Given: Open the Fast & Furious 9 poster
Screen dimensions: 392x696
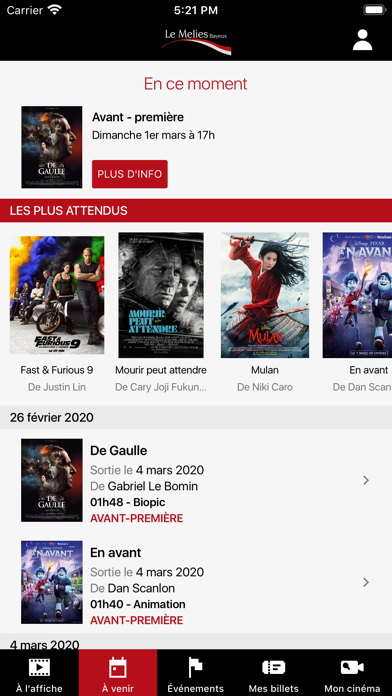Looking at the screenshot, I should click(57, 295).
